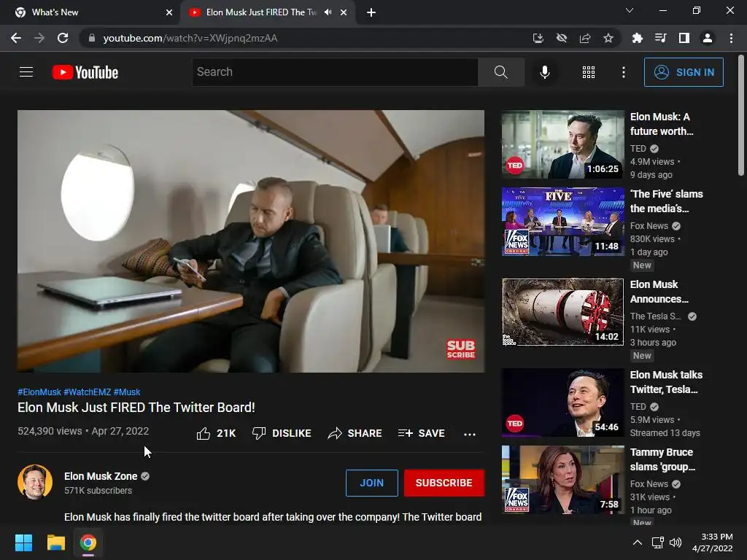747x560 pixels.
Task: Click The Tesla S... channel name
Action: click(x=656, y=316)
